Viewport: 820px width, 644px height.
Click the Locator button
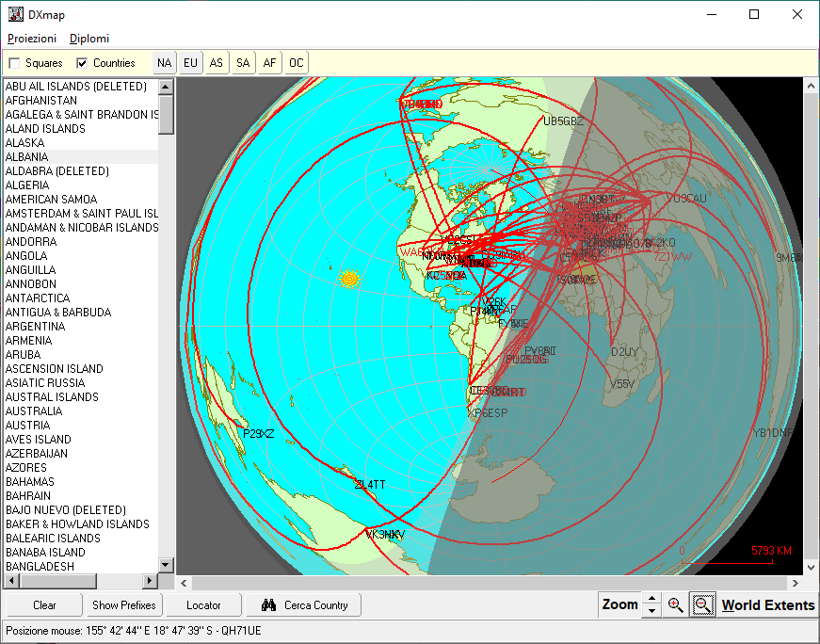click(203, 605)
